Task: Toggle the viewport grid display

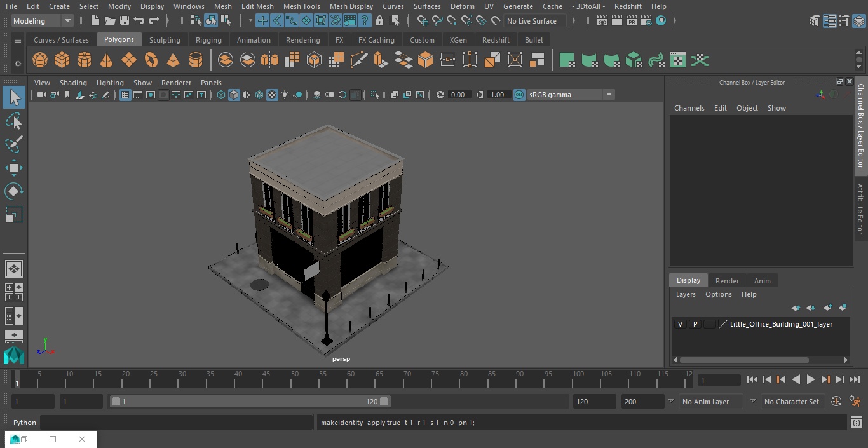Action: (x=125, y=95)
